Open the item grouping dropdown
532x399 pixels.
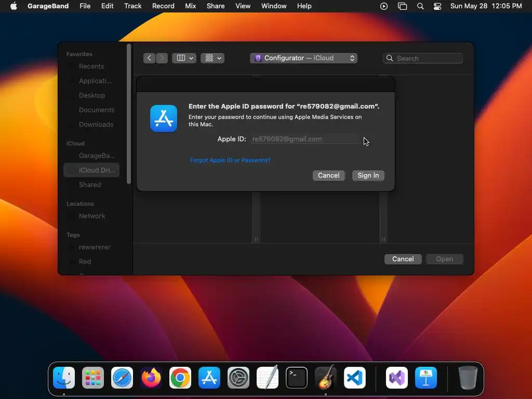(x=212, y=58)
